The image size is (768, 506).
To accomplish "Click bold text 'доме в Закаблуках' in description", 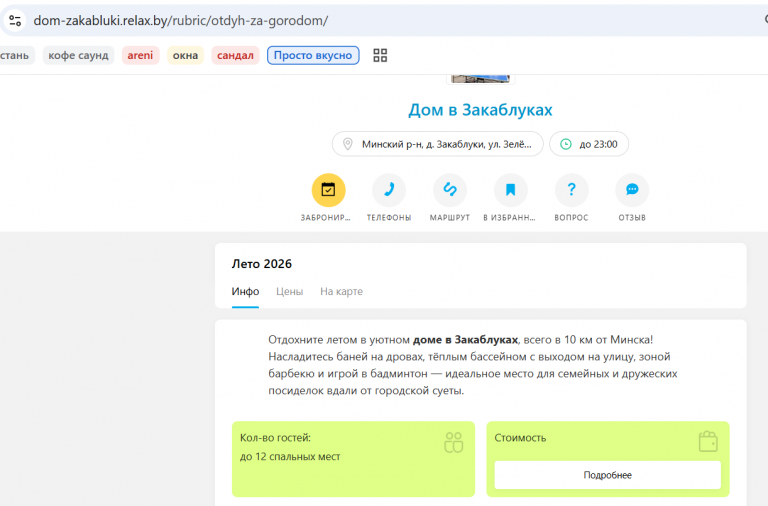I will tap(465, 339).
